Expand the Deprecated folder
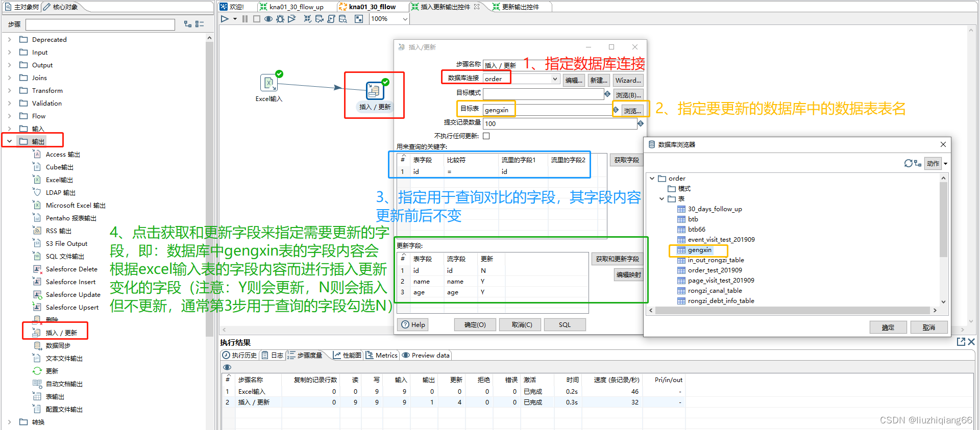This screenshot has width=980, height=430. pos(9,39)
